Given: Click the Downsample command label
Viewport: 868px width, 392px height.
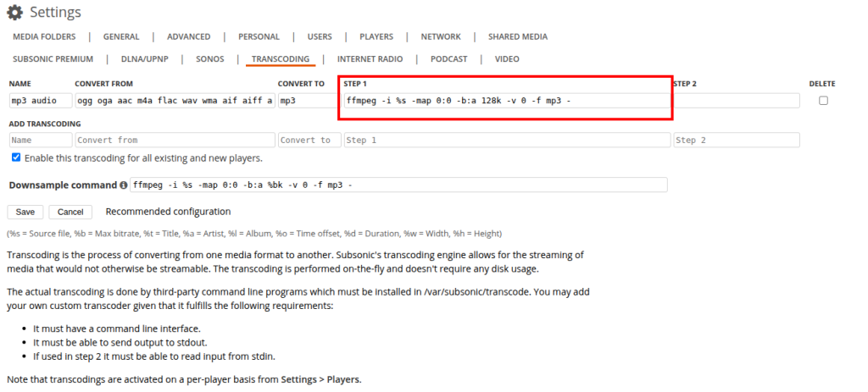Looking at the screenshot, I should pyautogui.click(x=62, y=185).
